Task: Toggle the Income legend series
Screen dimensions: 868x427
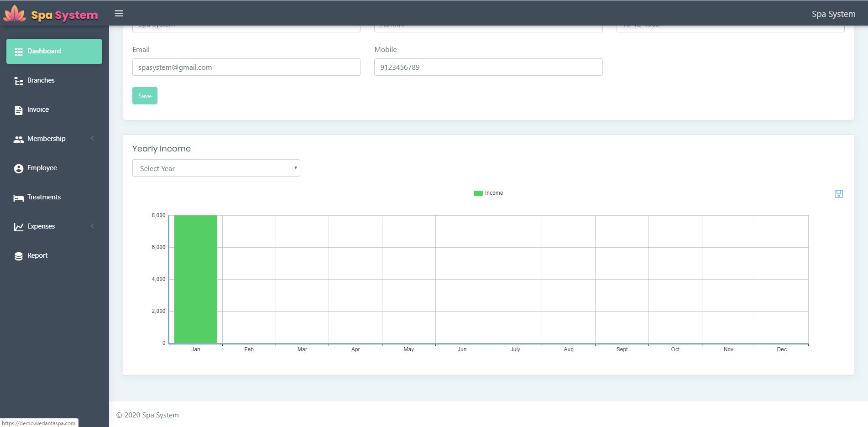Action: click(x=493, y=193)
